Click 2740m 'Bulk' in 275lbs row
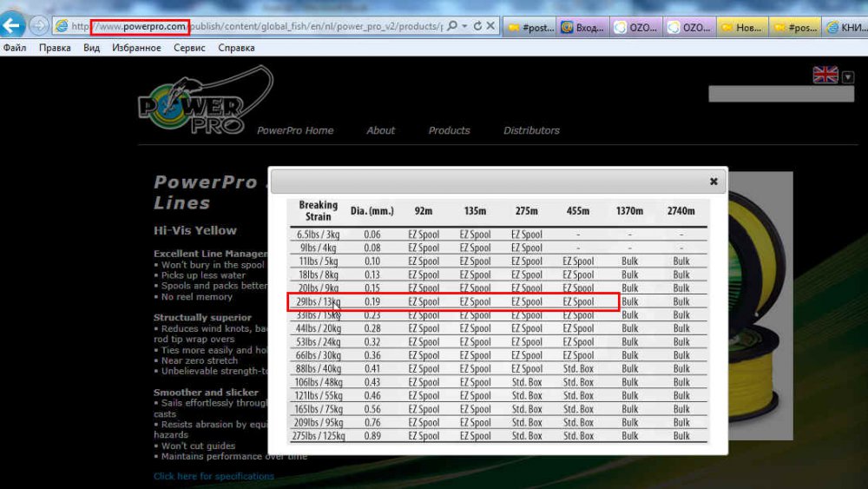This screenshot has width=868, height=489. [x=681, y=436]
